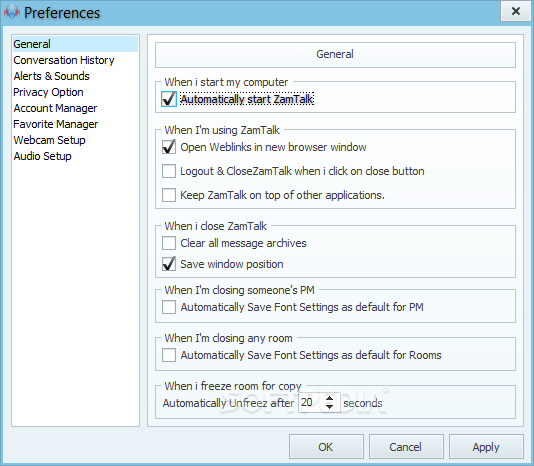Enable Logout & Close ZamTalk on close button

[x=169, y=171]
